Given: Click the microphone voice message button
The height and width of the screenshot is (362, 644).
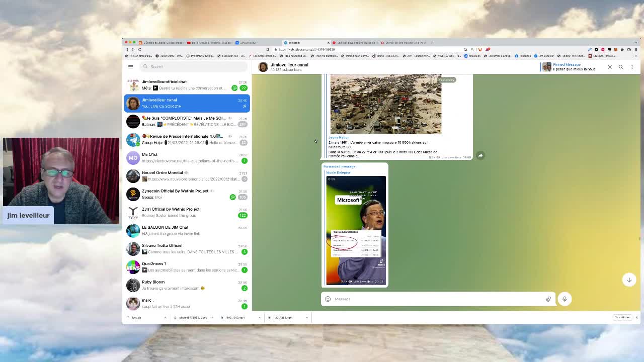Looking at the screenshot, I should coord(565,299).
